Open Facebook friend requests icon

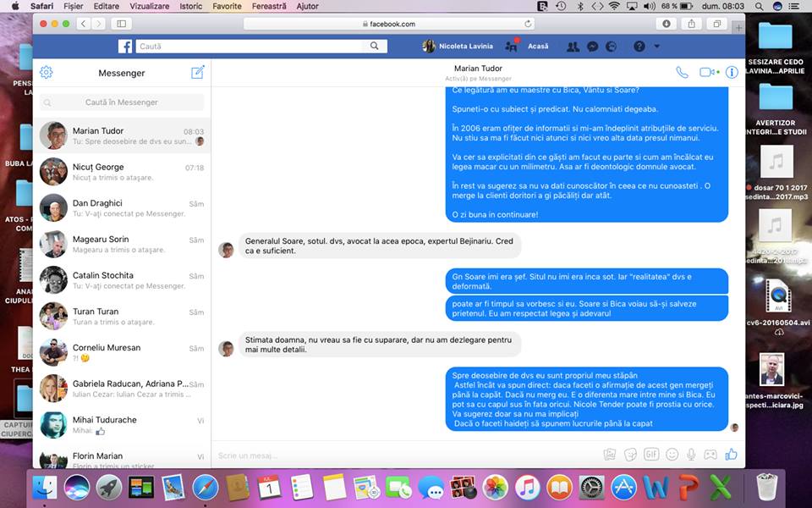click(573, 47)
